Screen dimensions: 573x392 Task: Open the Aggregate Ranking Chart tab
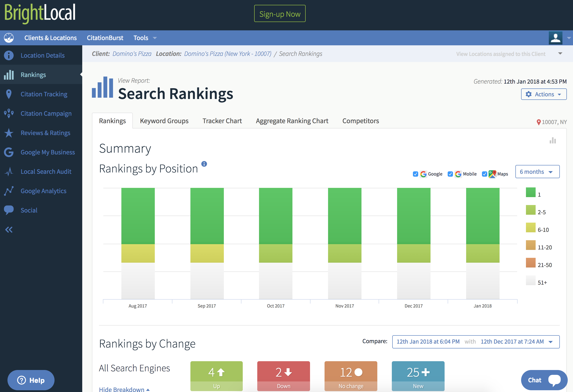[292, 121]
